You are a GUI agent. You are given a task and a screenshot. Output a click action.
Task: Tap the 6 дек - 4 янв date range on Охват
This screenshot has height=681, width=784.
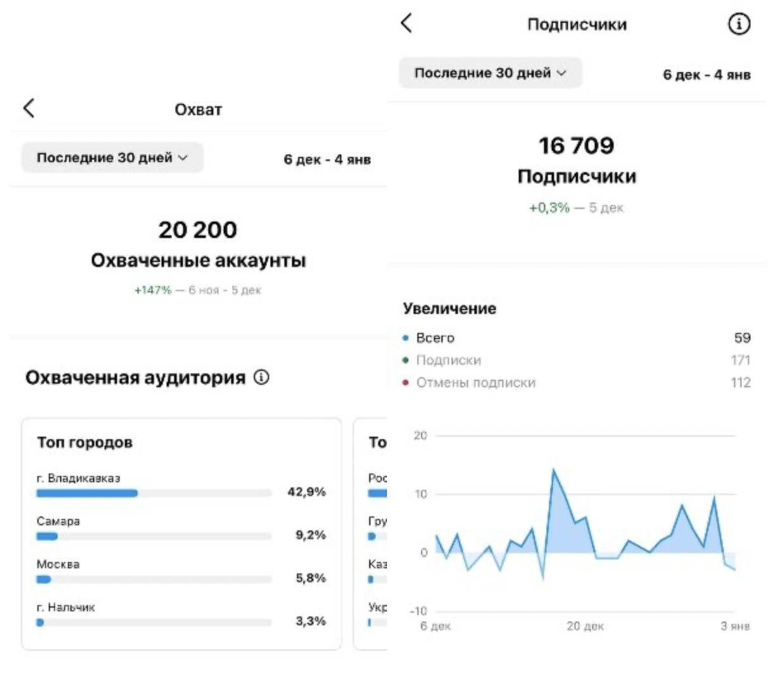click(x=327, y=159)
